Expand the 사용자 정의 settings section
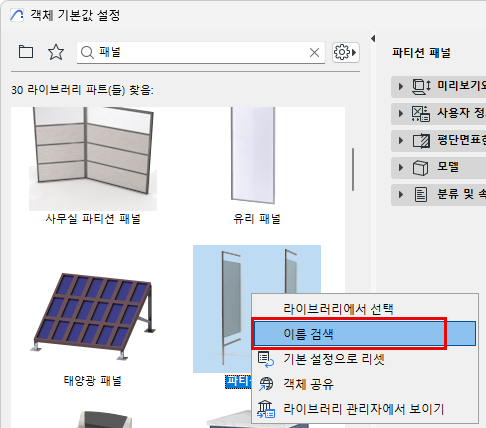Image resolution: width=486 pixels, height=428 pixels. (x=438, y=113)
